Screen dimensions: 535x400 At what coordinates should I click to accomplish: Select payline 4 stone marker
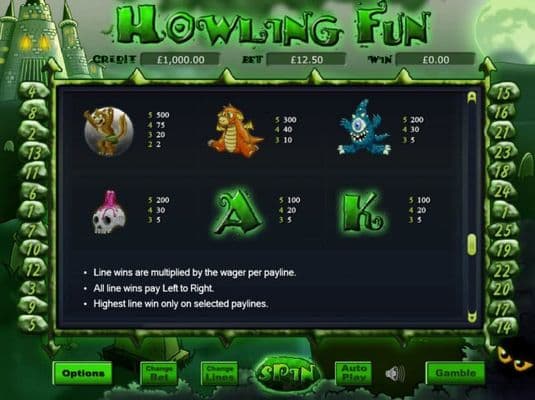pos(33,91)
